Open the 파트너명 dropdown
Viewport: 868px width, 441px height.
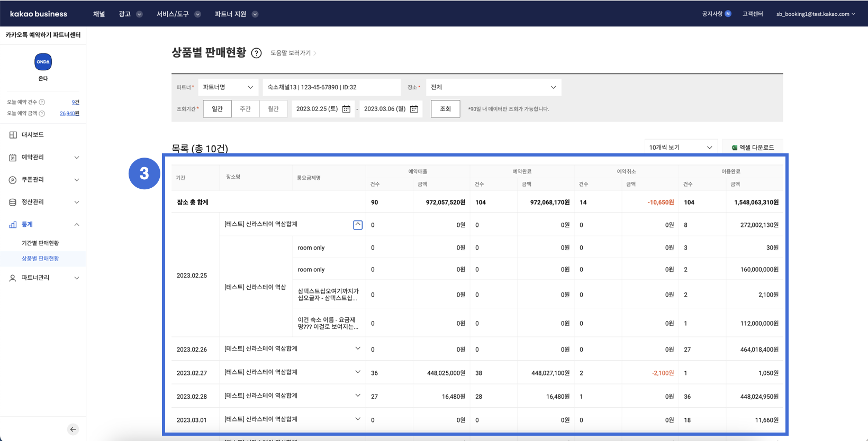click(228, 87)
